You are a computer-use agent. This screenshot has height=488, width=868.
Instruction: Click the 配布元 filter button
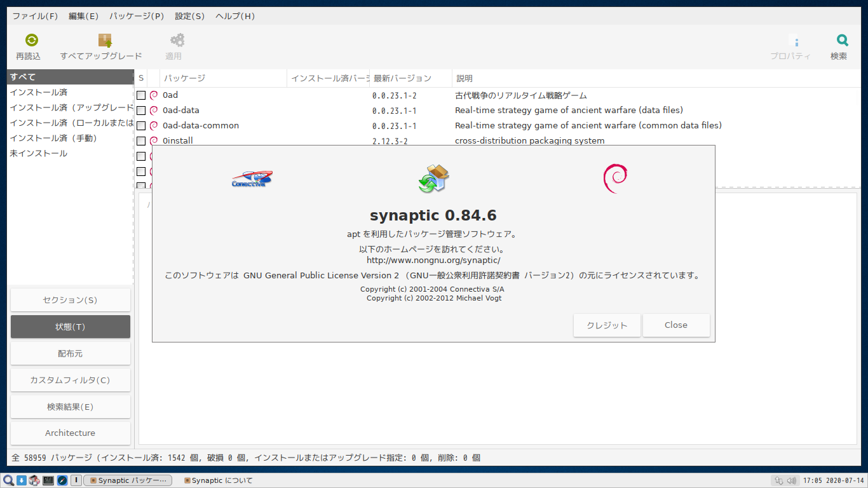tap(71, 353)
